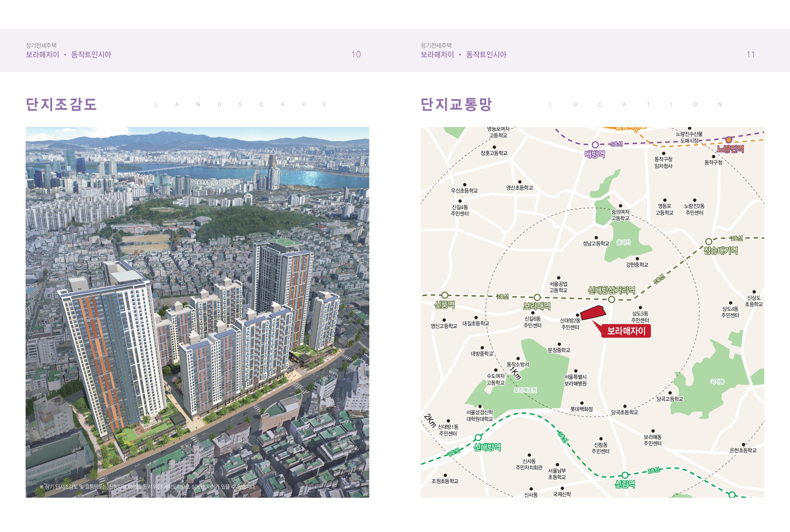Click the 신대방삼거리역 station circle marker
The width and height of the screenshot is (790, 532).
click(611, 299)
